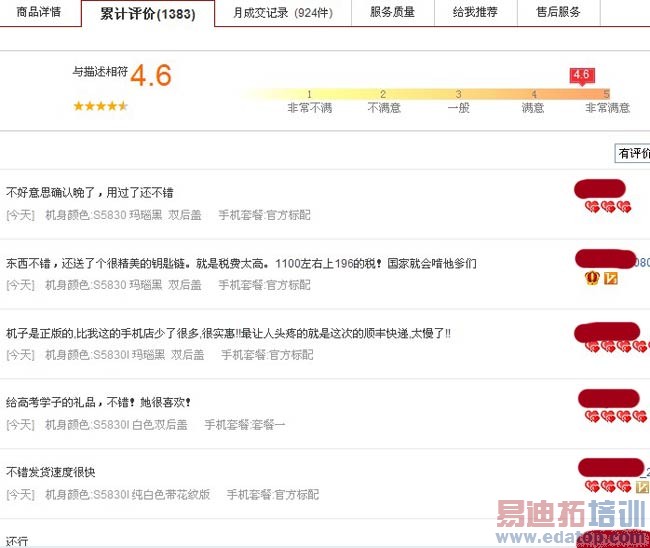Click hearts icon of 机子是正版的 reviewer
Screen dimensions: 650x548
[x=617, y=347]
